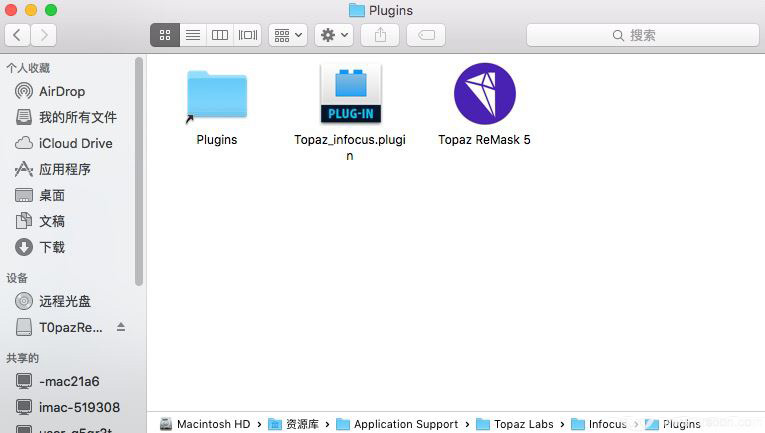Focus the search field

coord(643,35)
